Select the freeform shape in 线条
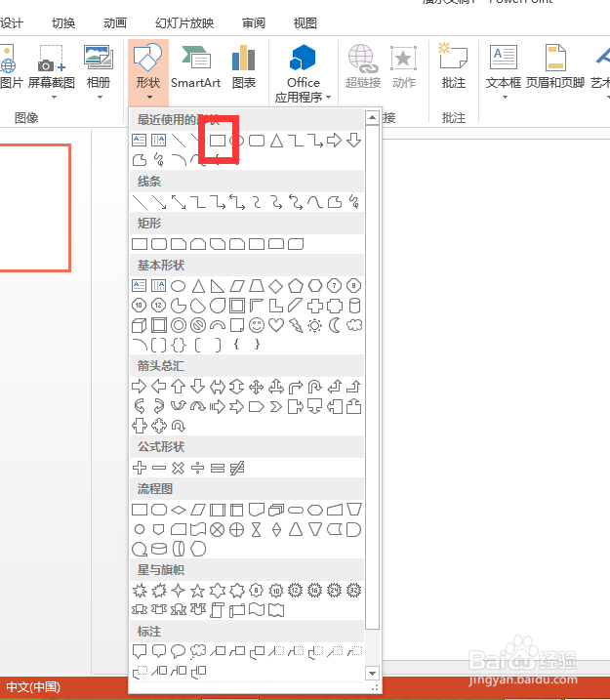Image resolution: width=610 pixels, height=700 pixels. [x=335, y=202]
